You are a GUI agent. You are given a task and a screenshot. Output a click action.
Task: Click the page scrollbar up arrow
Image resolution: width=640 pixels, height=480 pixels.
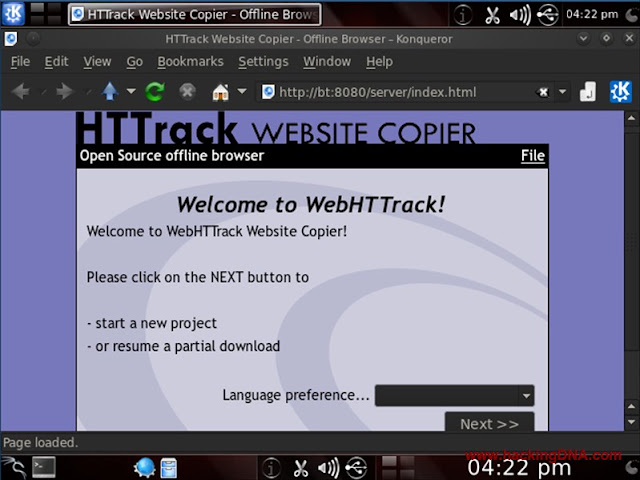631,118
